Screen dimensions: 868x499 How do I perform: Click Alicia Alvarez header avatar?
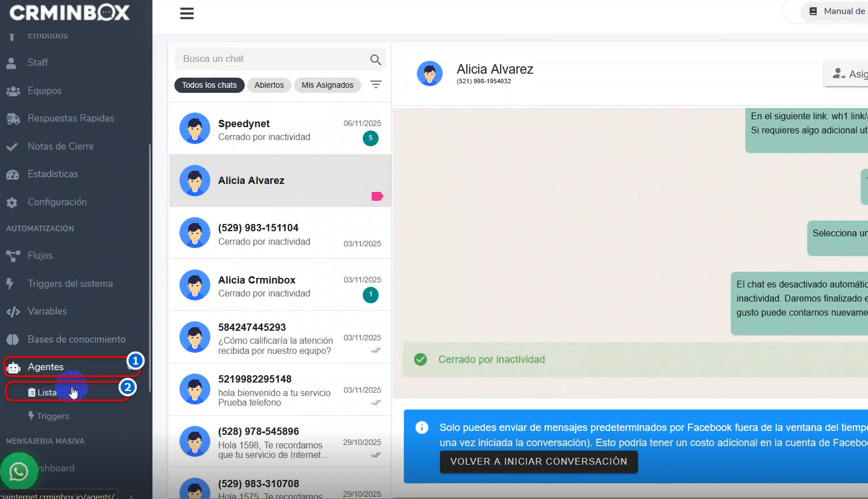pos(429,74)
